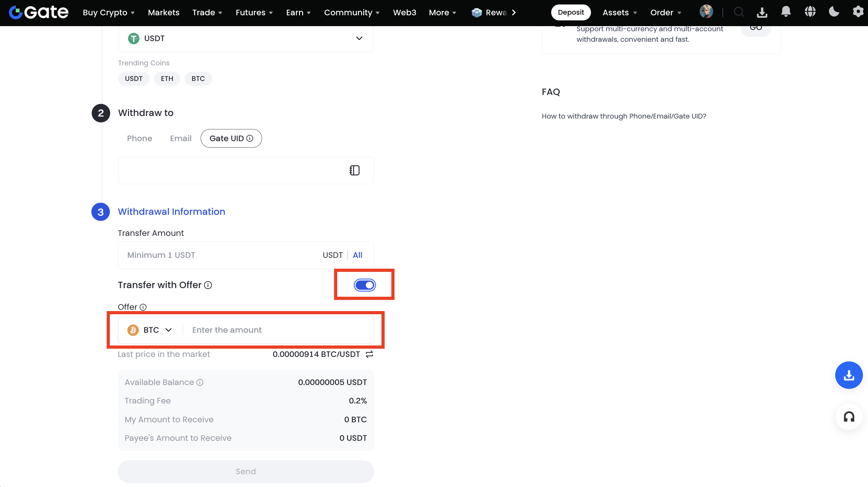Open the Markets menu item
The image size is (868, 487).
[x=163, y=12]
